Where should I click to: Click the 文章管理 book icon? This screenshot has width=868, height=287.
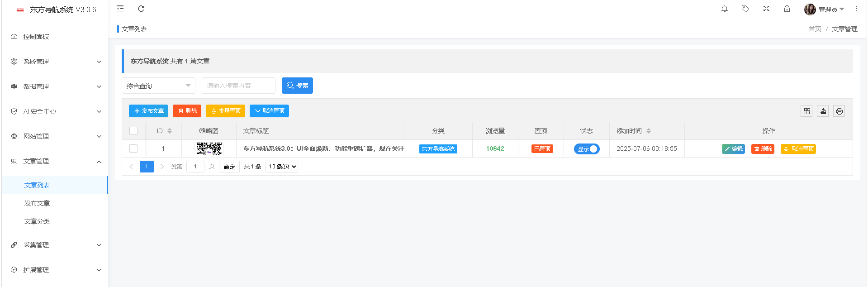pos(14,161)
